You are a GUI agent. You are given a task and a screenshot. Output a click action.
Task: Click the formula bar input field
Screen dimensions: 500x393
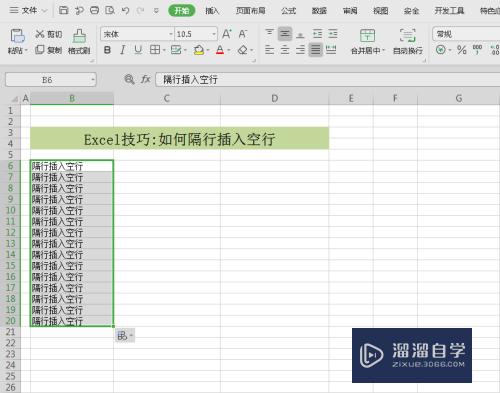[x=328, y=80]
